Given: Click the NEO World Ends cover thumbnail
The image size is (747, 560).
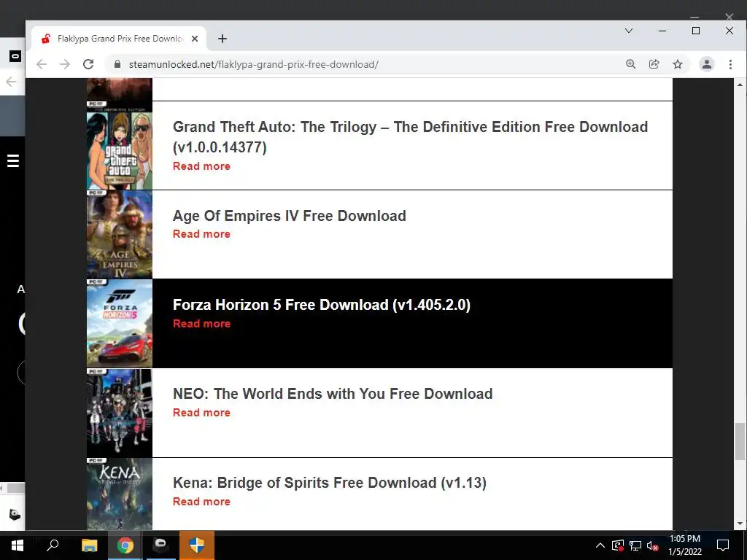Looking at the screenshot, I should (120, 413).
